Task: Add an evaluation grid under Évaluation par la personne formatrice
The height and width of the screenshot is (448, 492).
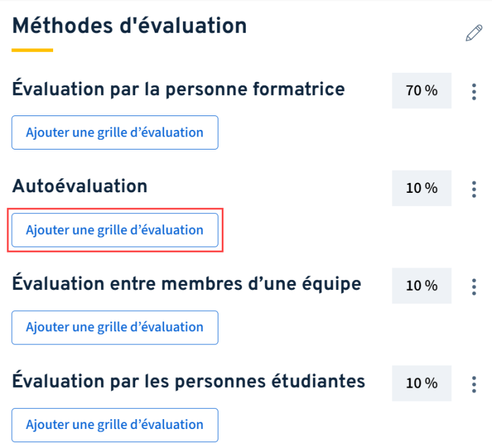Action: click(115, 132)
